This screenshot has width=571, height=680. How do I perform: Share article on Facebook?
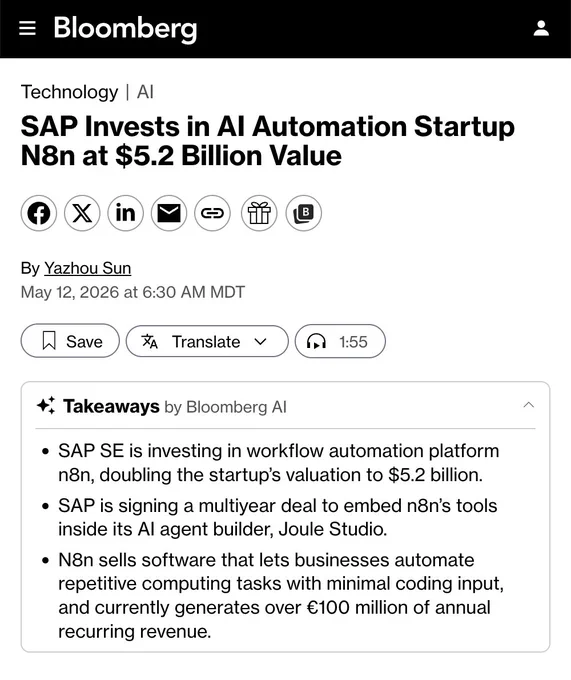[x=39, y=213]
